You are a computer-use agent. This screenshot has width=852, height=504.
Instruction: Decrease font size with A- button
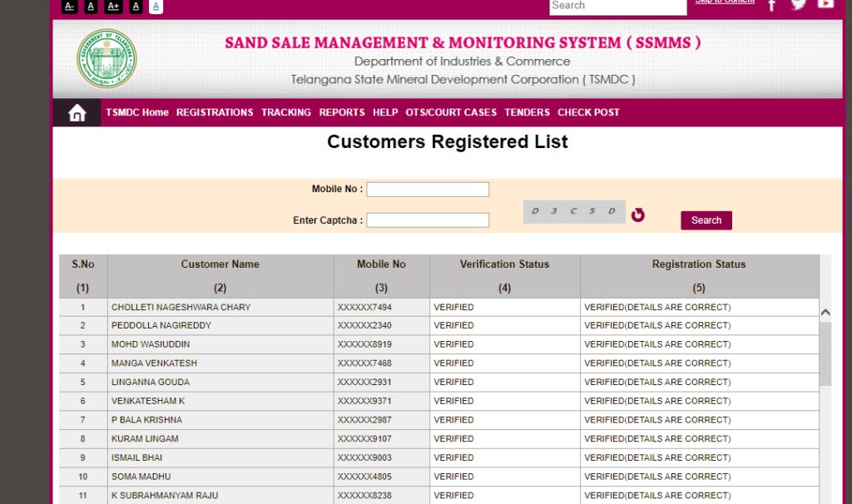coord(69,7)
